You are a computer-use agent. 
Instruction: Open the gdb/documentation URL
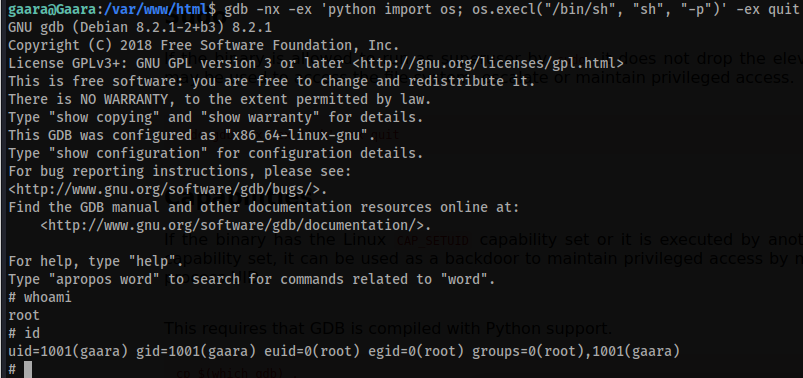tap(236, 225)
